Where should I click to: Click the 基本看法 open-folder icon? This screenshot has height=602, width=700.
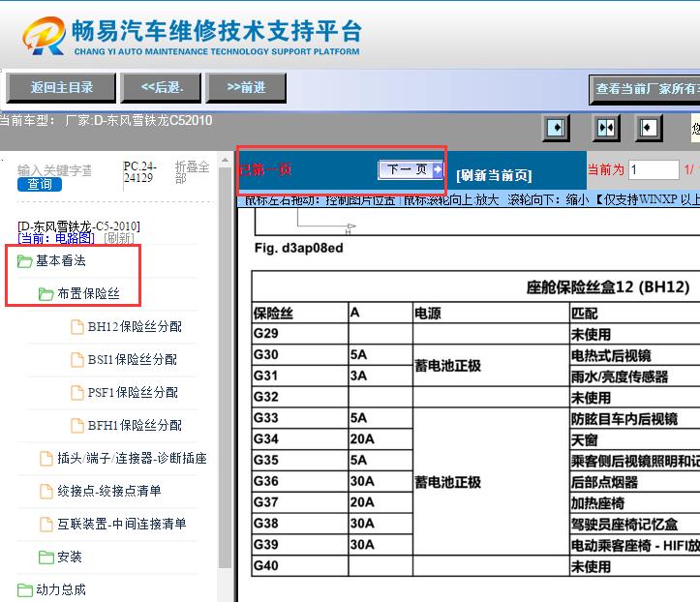pyautogui.click(x=25, y=261)
